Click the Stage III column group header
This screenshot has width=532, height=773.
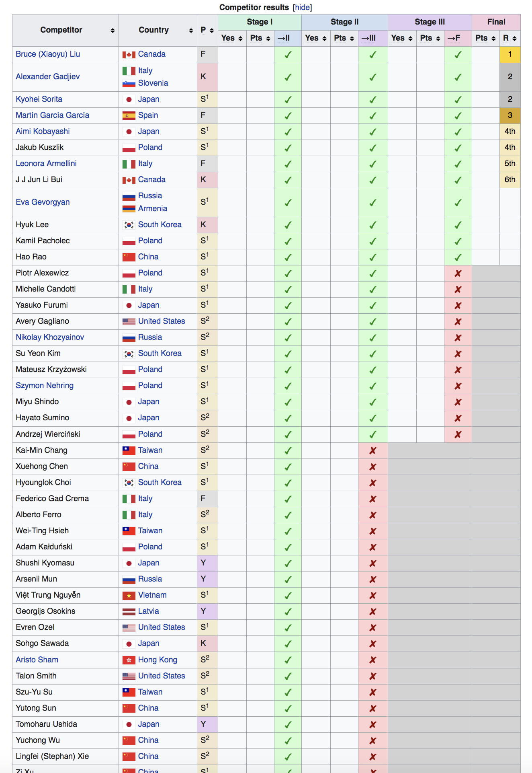pyautogui.click(x=430, y=22)
